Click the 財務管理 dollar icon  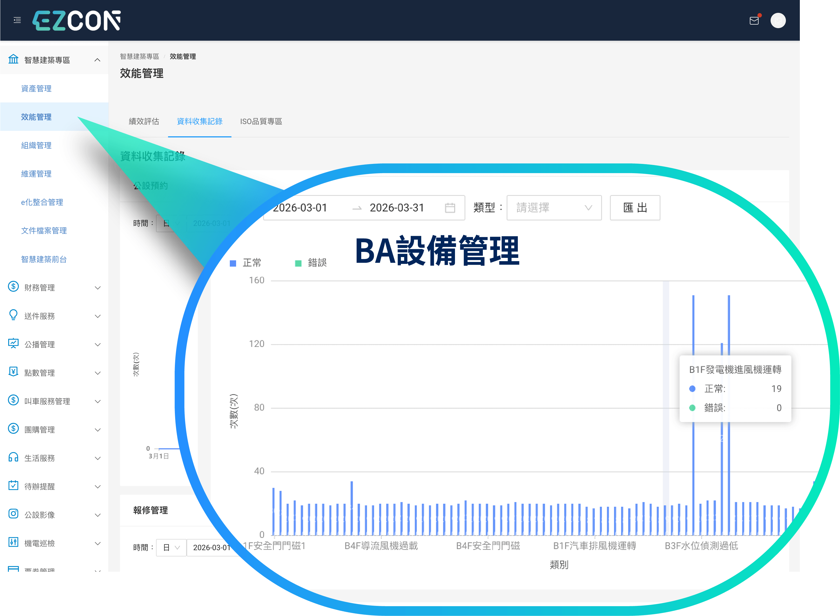13,287
